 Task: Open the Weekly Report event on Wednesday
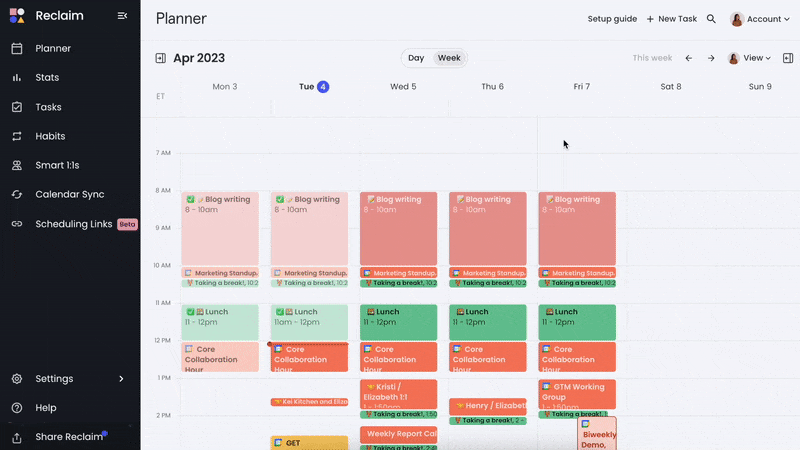[x=398, y=435]
